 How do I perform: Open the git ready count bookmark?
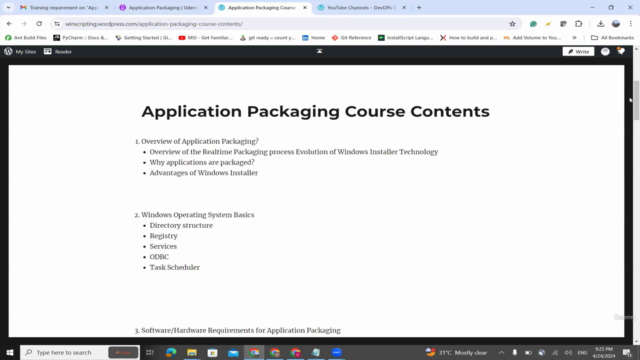tap(267, 38)
